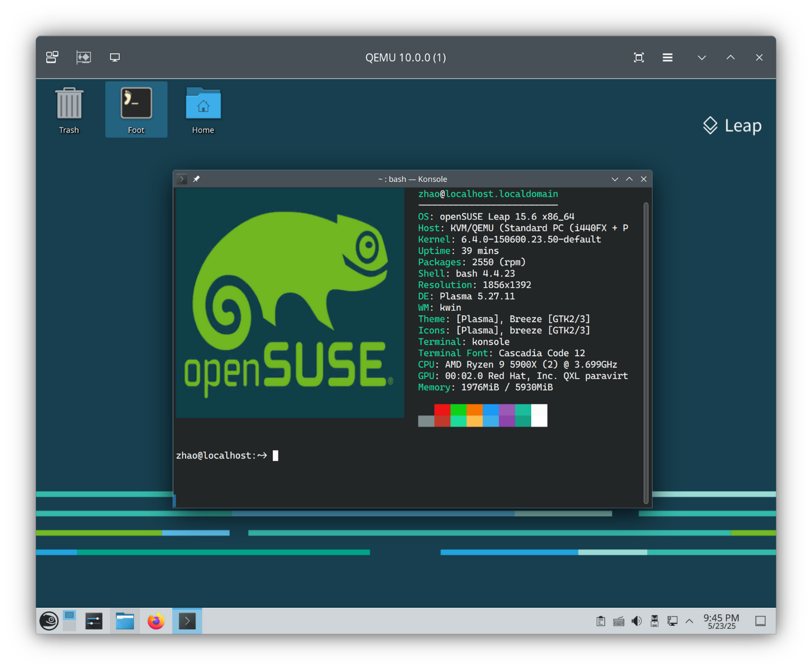
Task: Click inside the terminal prompt line
Action: [275, 455]
